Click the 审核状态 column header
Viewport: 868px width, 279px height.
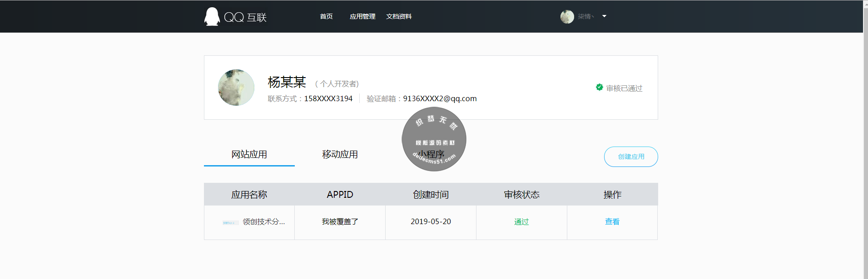(521, 195)
